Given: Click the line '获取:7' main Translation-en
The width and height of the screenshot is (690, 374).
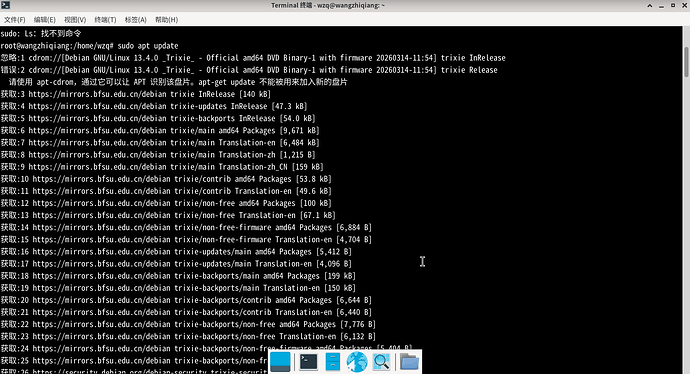Looking at the screenshot, I should [160, 143].
